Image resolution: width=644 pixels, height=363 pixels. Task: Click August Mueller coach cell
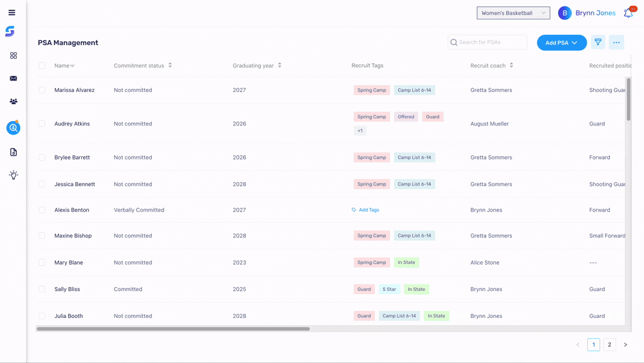489,124
